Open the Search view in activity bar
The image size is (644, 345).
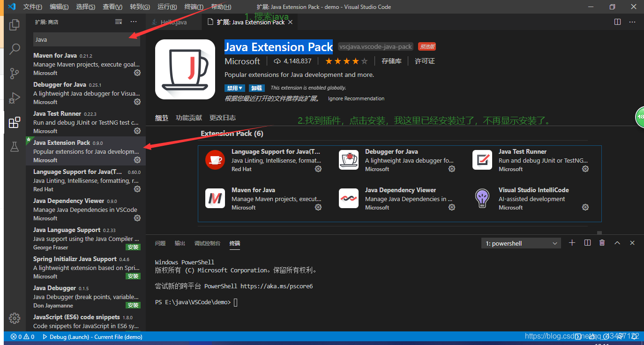pyautogui.click(x=15, y=49)
